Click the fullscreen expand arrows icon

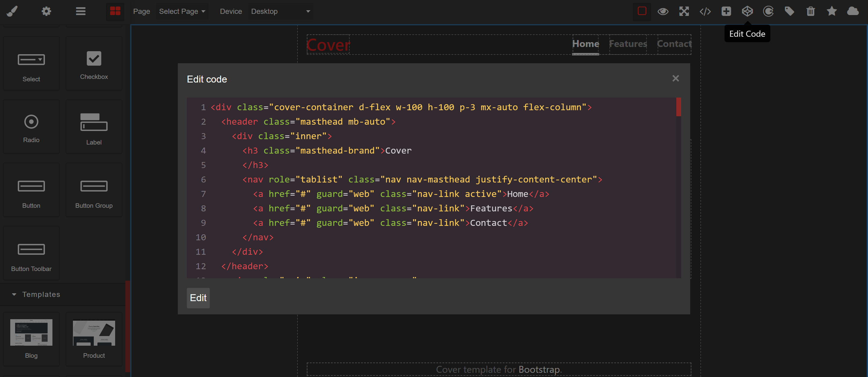click(684, 11)
